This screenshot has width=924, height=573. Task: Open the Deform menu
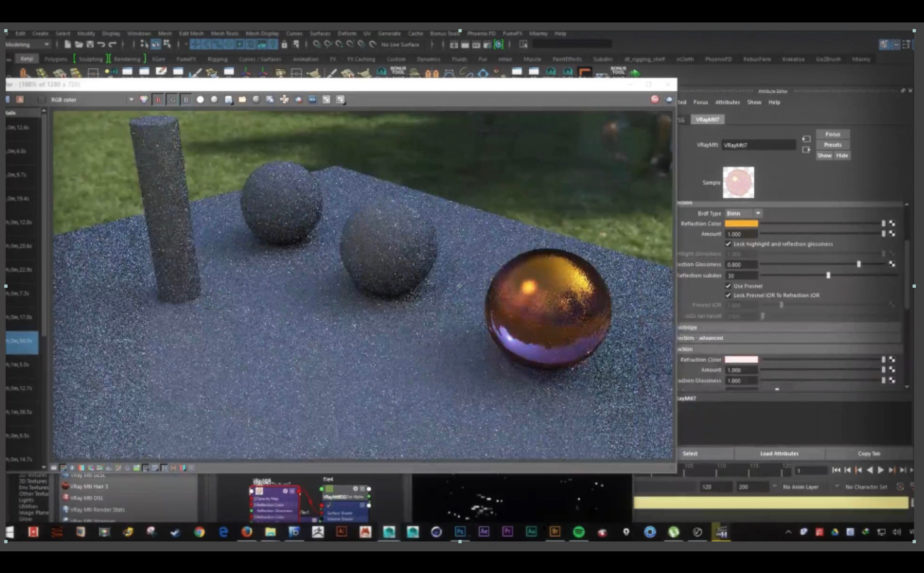[347, 34]
